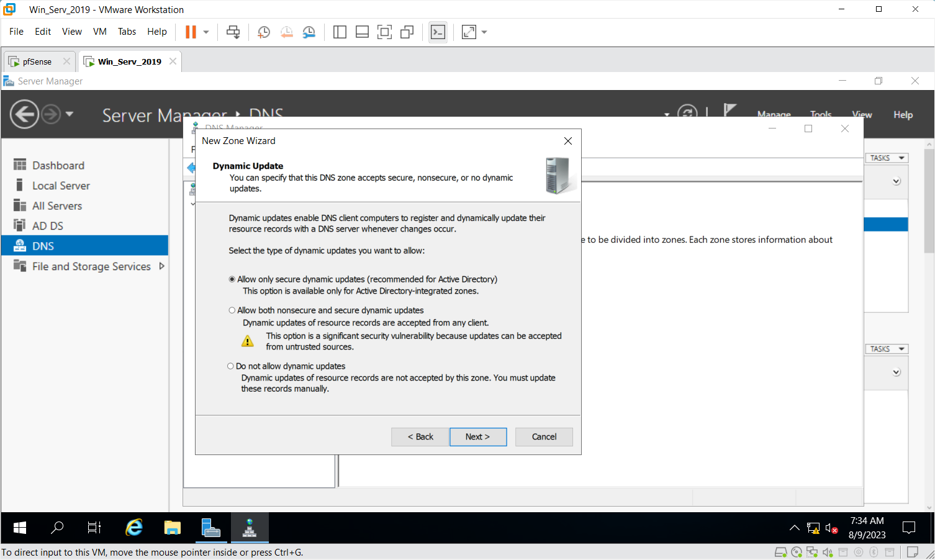This screenshot has height=560, width=935.
Task: Open Server Manager navigation history dropdown
Action: (70, 114)
